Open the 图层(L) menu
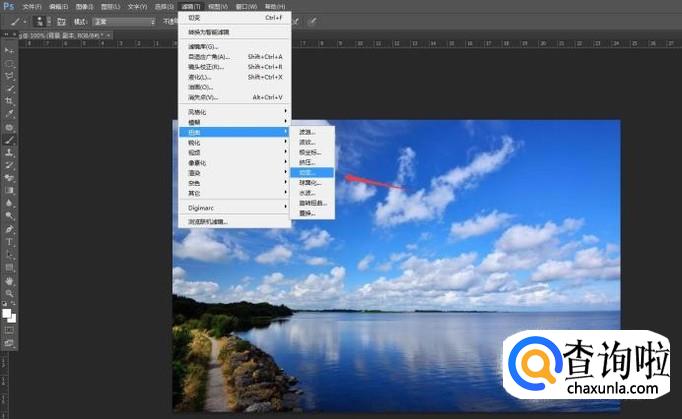This screenshot has width=682, height=419. tap(110, 7)
